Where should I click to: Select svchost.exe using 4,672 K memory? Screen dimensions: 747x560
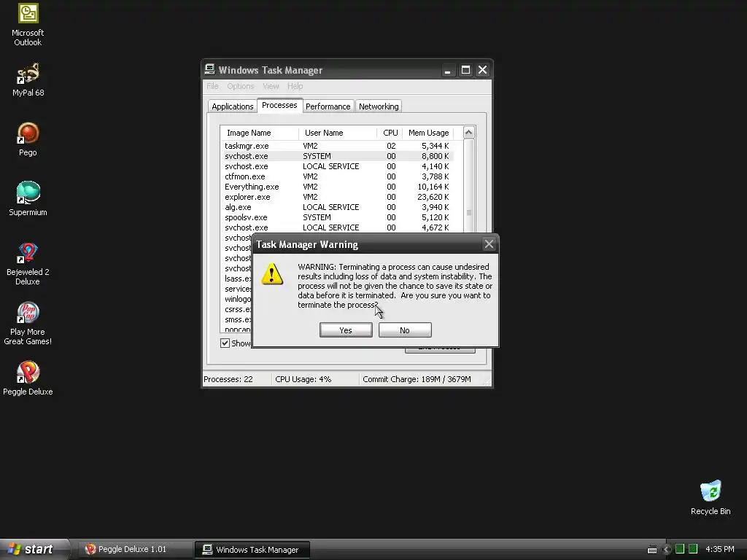337,227
